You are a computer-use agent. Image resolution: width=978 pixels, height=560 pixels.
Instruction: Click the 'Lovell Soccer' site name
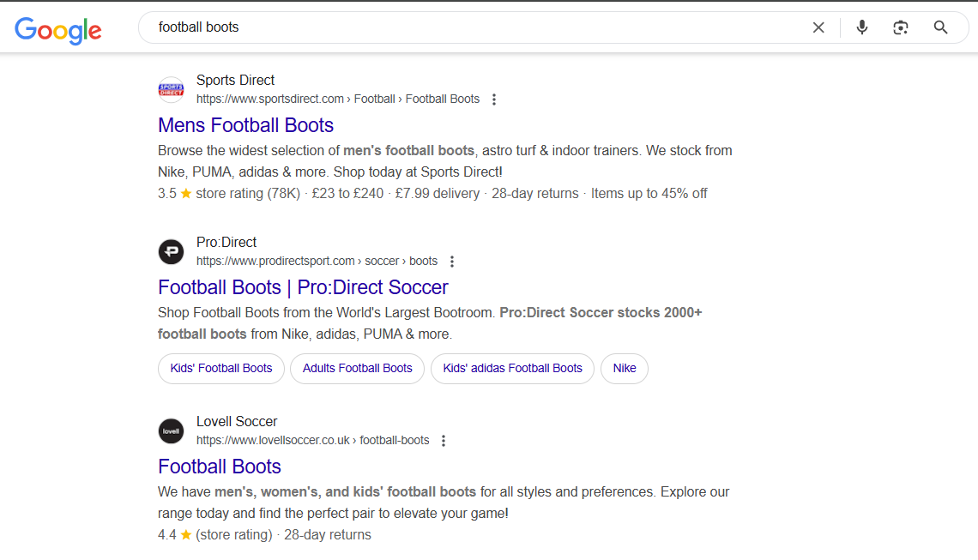[x=237, y=422]
